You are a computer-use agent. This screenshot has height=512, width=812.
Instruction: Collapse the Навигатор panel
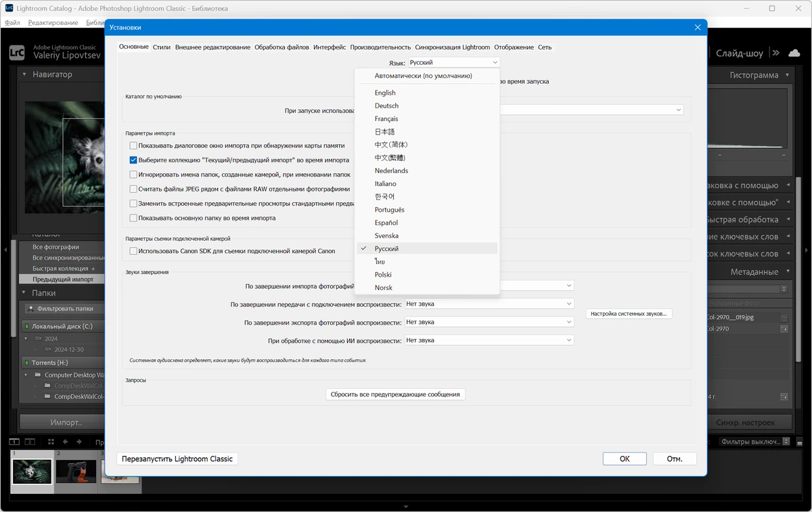24,74
